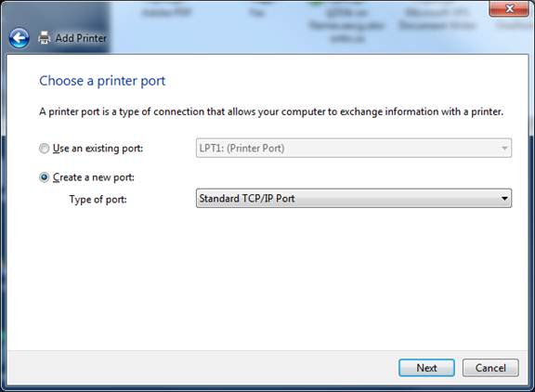Cancel the Add Printer wizard
The width and height of the screenshot is (535, 392).
point(490,368)
